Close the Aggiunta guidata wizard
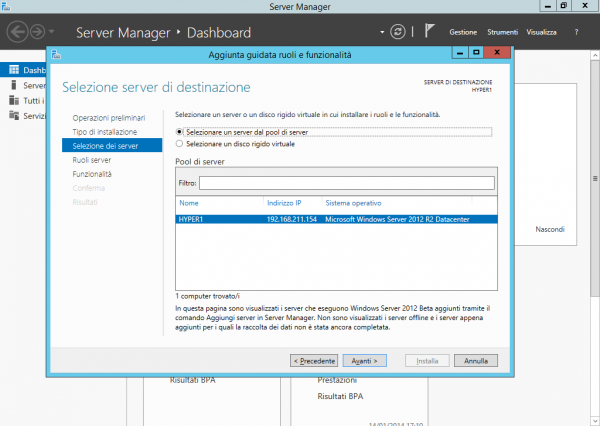This screenshot has height=426, width=600. [x=497, y=52]
